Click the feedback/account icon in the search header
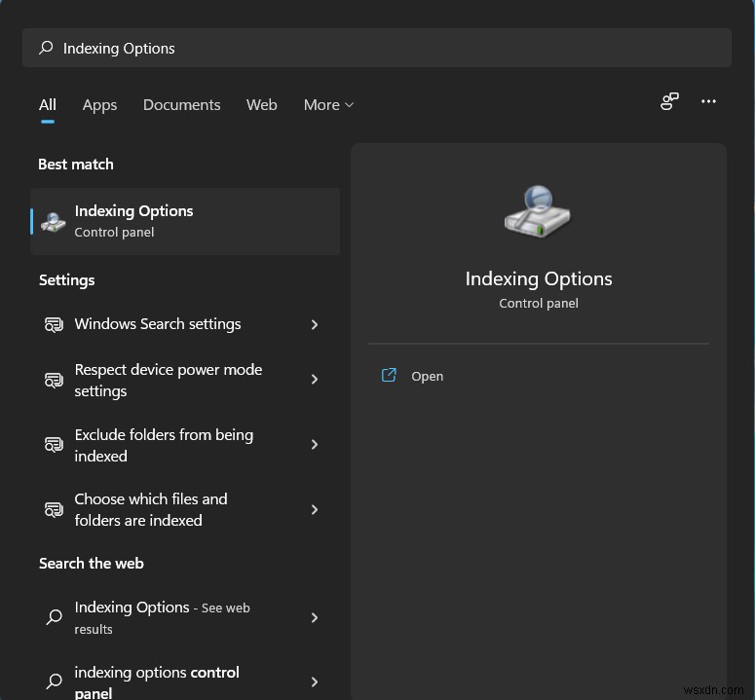Image resolution: width=755 pixels, height=700 pixels. (x=669, y=101)
